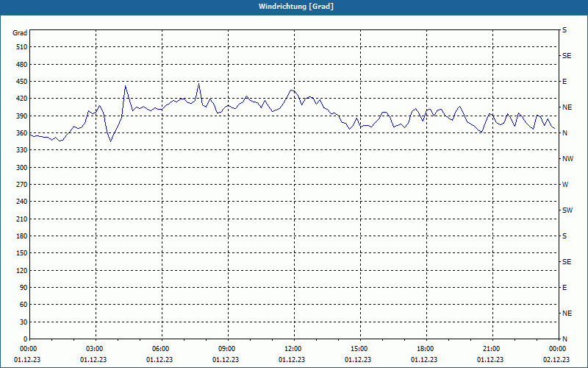Click the N compass label level with 360
The height and width of the screenshot is (368, 588).
(564, 133)
